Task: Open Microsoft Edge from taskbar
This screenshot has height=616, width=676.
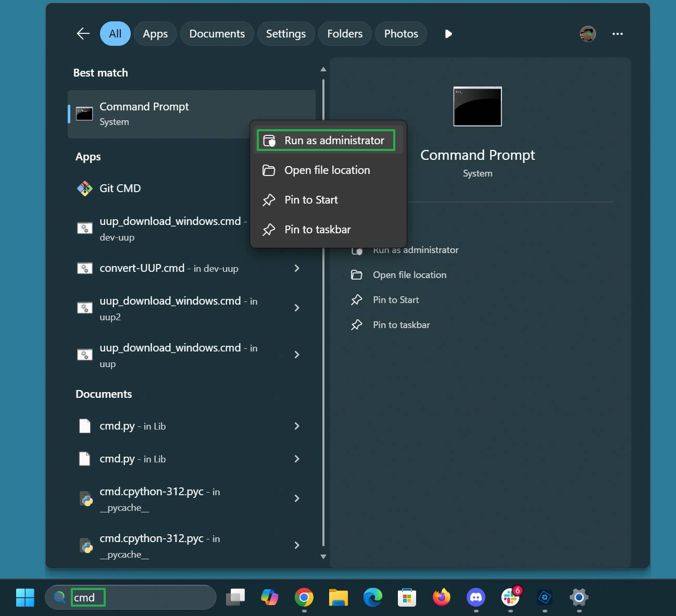Action: pyautogui.click(x=373, y=597)
